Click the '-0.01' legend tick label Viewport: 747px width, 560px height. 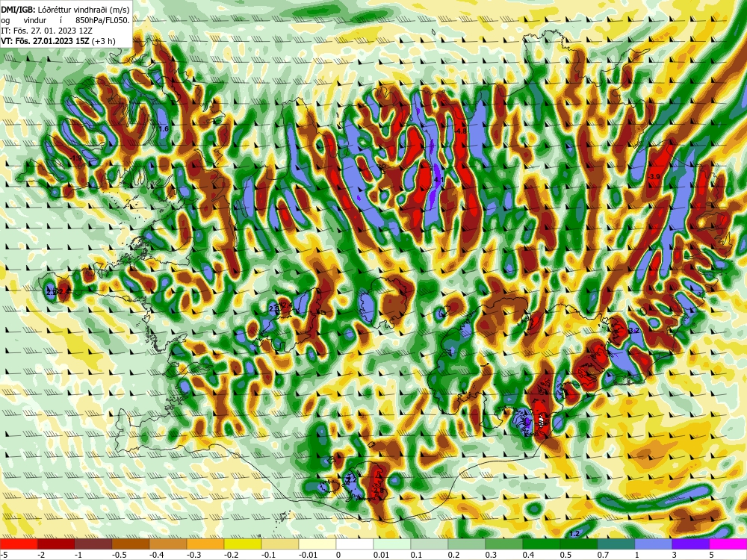pos(307,555)
